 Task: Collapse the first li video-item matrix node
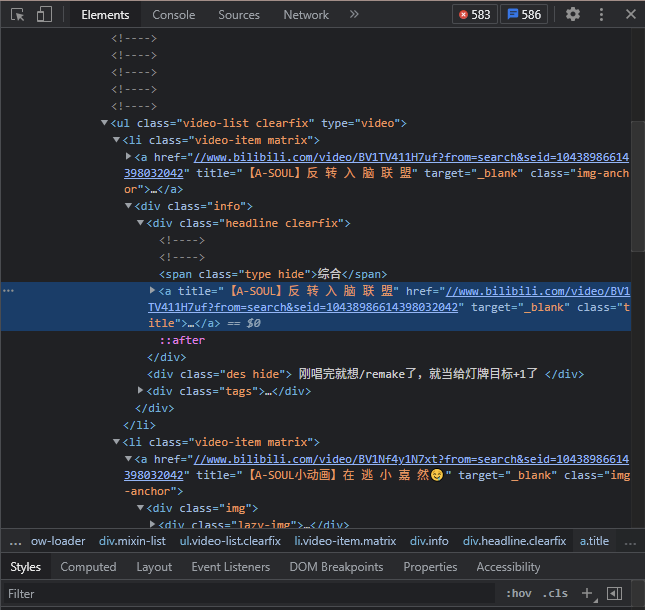[116, 140]
